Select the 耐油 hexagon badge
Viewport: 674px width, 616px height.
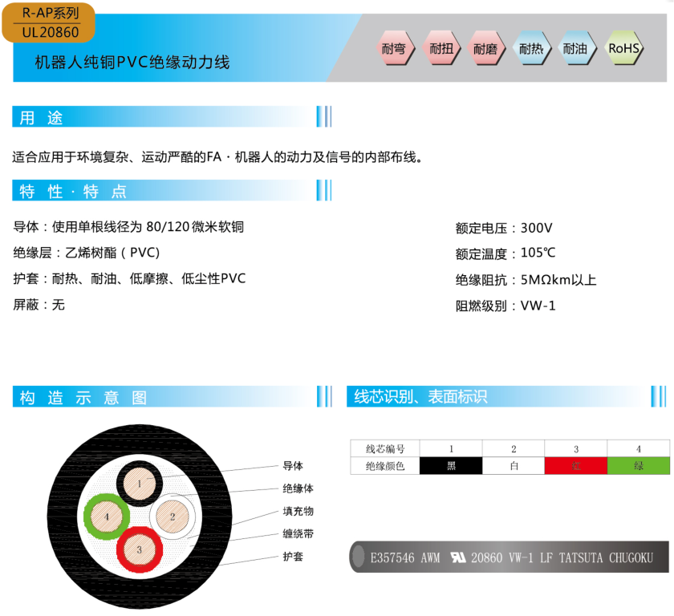tap(575, 49)
